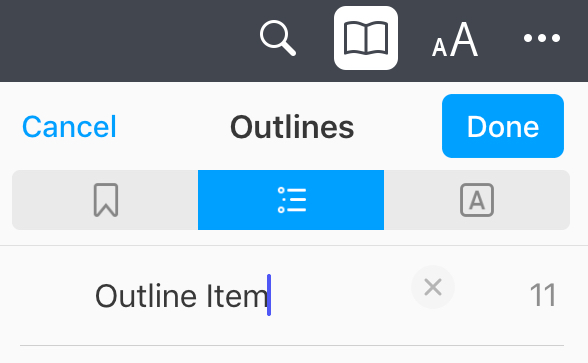Tap the boxed letter A annotations icon
The width and height of the screenshot is (588, 363).
point(477,200)
